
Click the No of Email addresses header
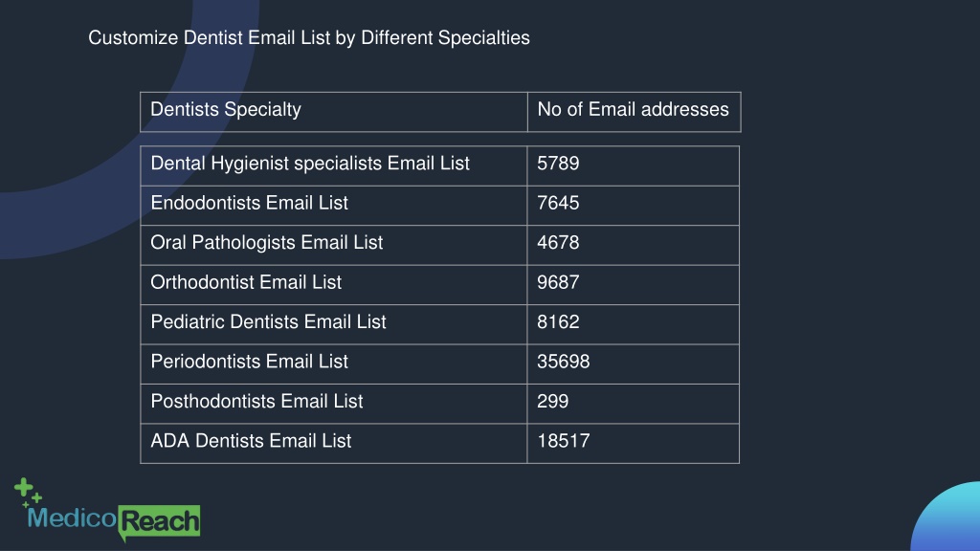(x=634, y=112)
